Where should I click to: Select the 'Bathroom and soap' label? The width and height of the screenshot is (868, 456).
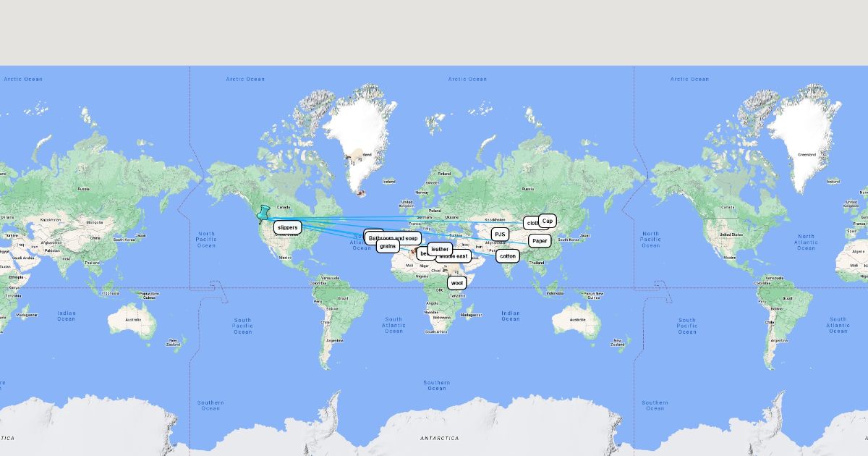[393, 238]
